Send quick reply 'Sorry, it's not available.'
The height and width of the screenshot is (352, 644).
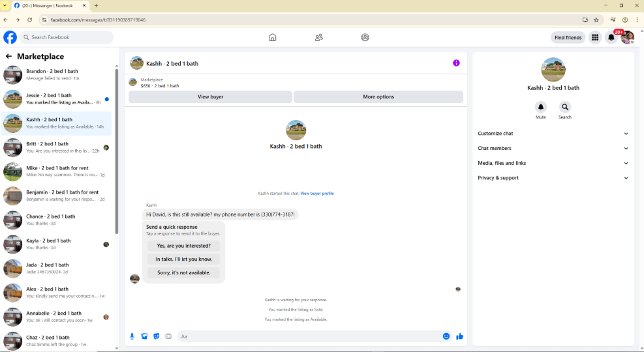coord(183,273)
